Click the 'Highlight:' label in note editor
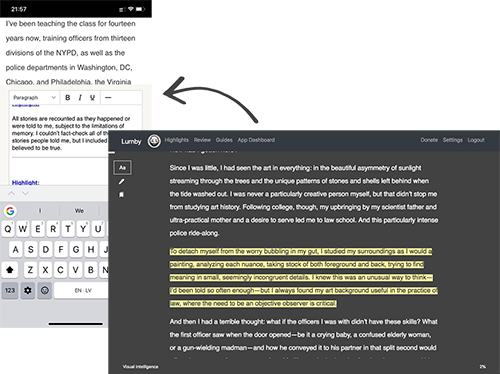 pyautogui.click(x=25, y=183)
